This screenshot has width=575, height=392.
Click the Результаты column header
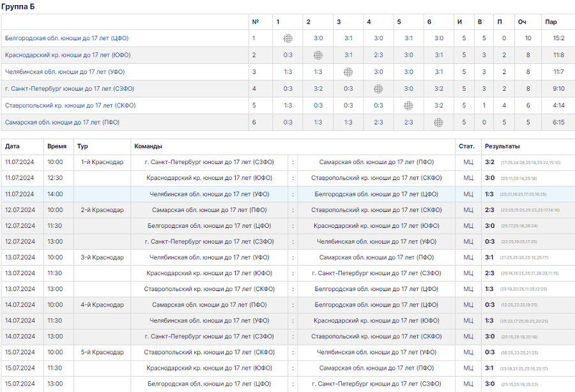502,146
